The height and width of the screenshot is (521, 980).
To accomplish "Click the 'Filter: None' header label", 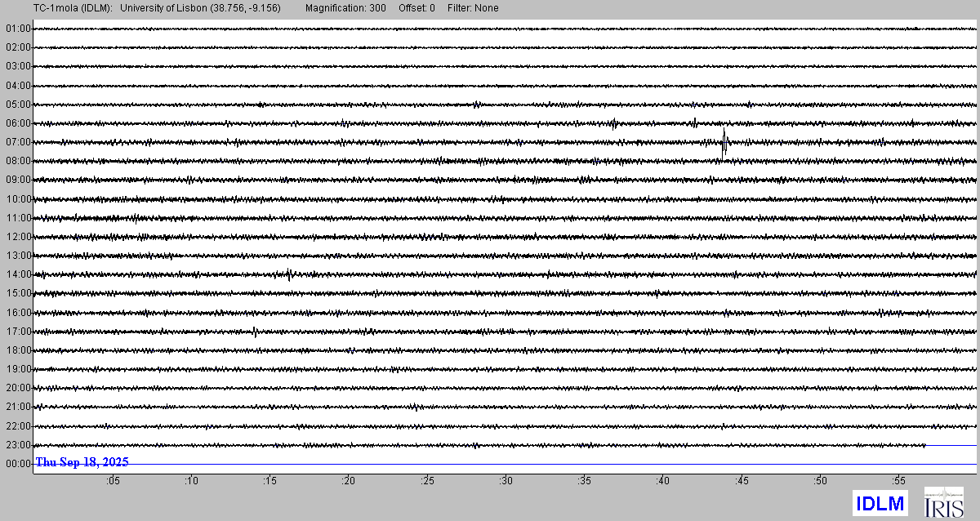I will coord(471,8).
